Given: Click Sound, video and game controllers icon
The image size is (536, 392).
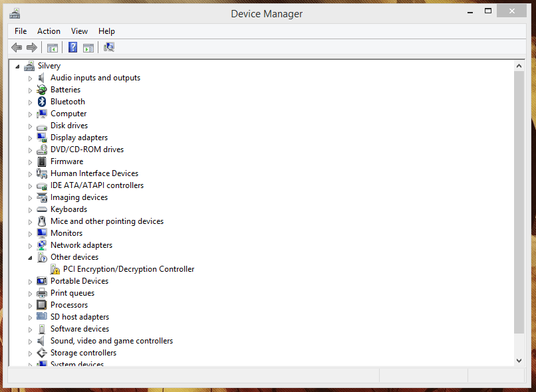Looking at the screenshot, I should tap(42, 341).
